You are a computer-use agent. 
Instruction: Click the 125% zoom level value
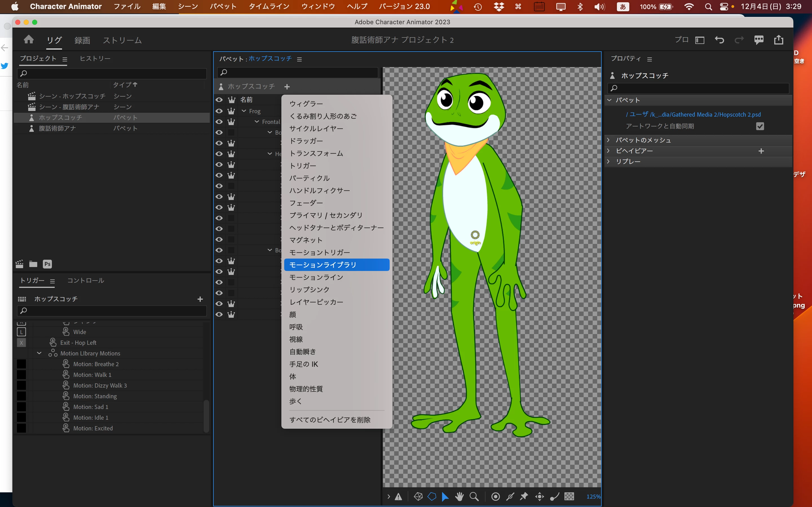point(593,496)
